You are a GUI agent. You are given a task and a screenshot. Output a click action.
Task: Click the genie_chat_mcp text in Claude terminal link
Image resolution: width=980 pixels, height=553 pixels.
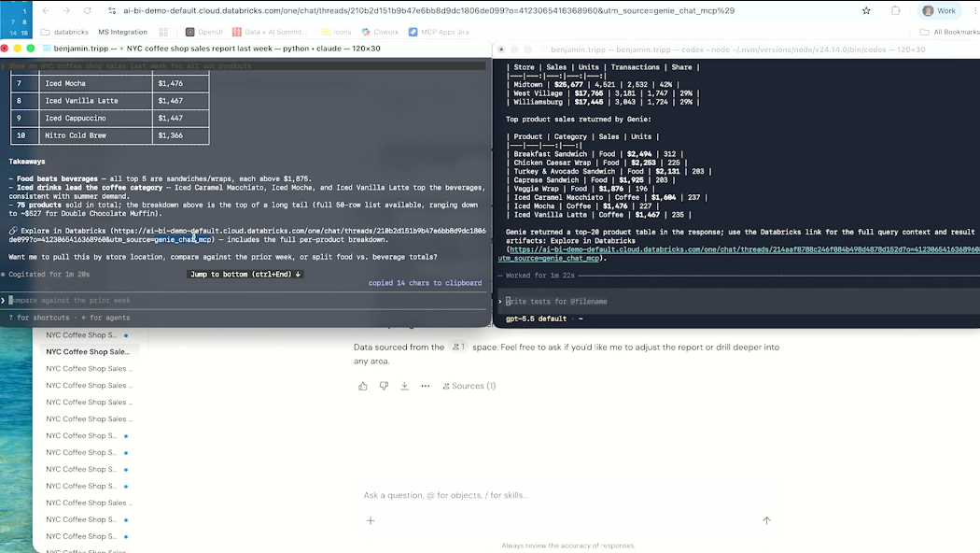click(183, 239)
